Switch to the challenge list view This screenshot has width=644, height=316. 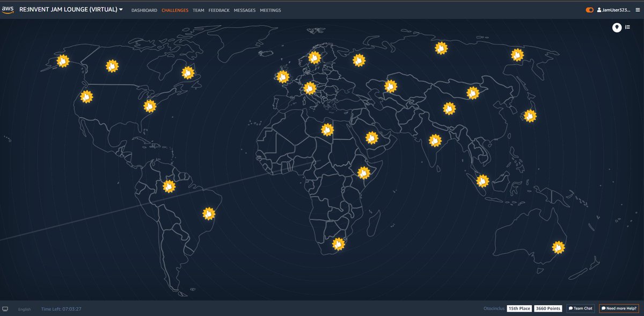[628, 27]
